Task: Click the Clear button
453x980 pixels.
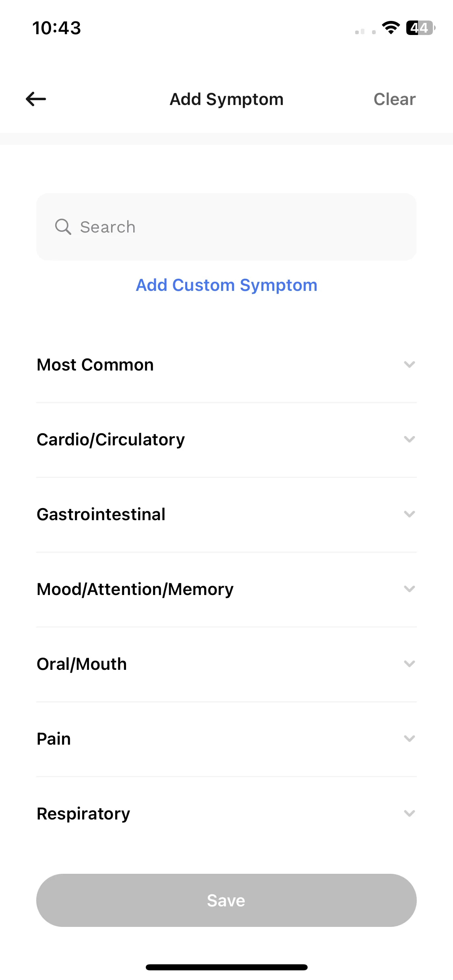Action: pyautogui.click(x=394, y=99)
